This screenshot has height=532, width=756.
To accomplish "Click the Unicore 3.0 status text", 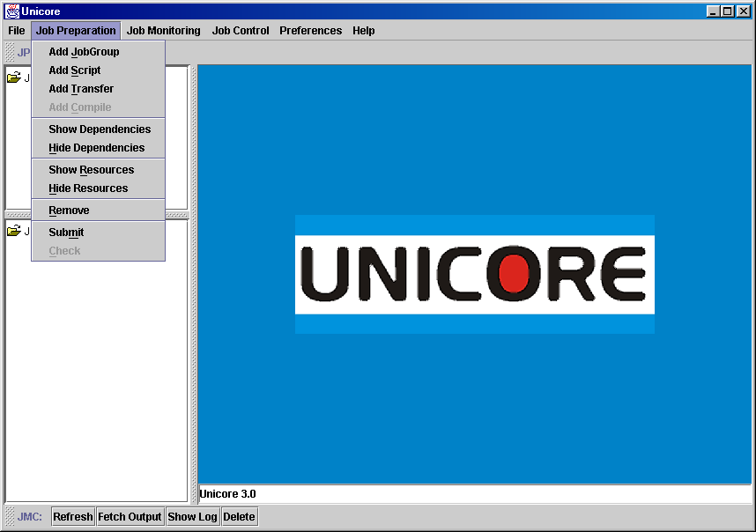I will pyautogui.click(x=227, y=494).
